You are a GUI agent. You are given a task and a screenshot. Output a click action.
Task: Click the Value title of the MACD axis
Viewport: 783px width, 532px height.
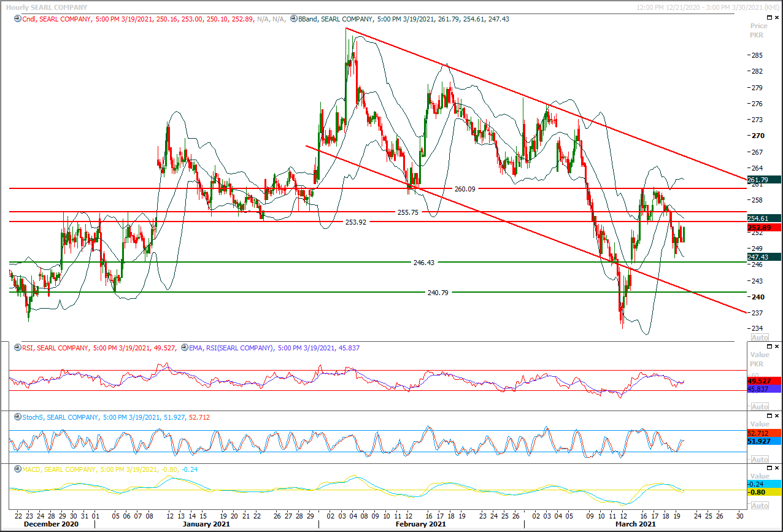(x=759, y=476)
